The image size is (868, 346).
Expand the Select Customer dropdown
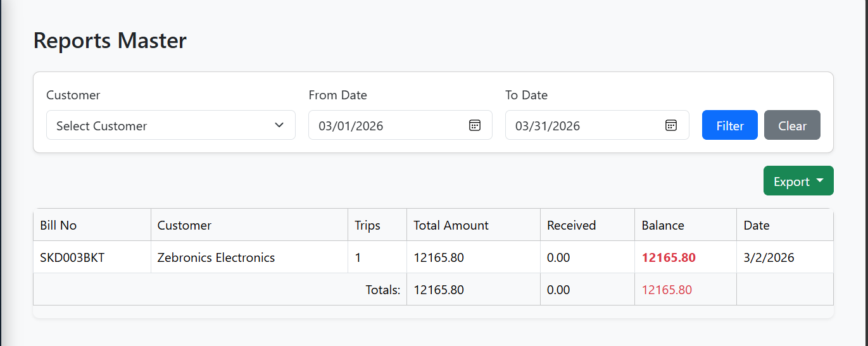tap(171, 125)
